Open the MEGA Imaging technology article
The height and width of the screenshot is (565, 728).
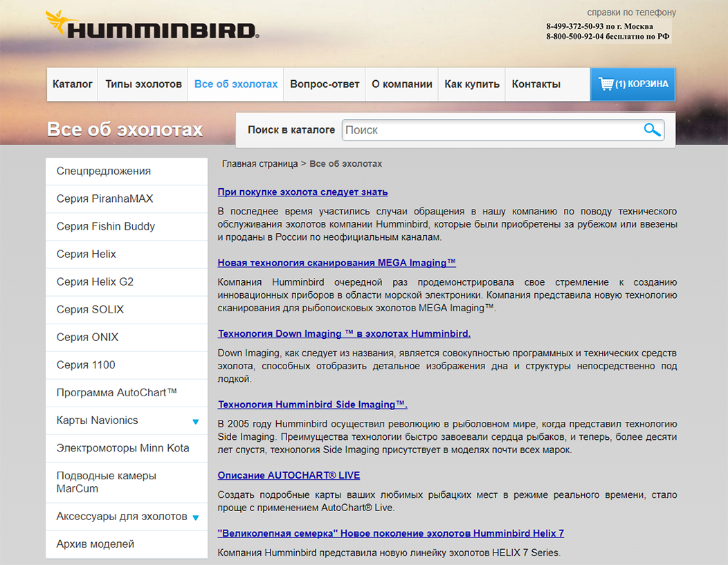[x=336, y=263]
